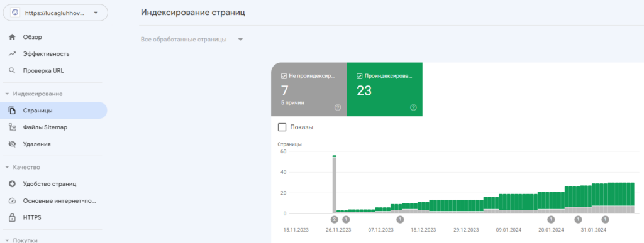Click the Удобство страниц plus-circle icon
644x243 pixels.
pos(12,184)
